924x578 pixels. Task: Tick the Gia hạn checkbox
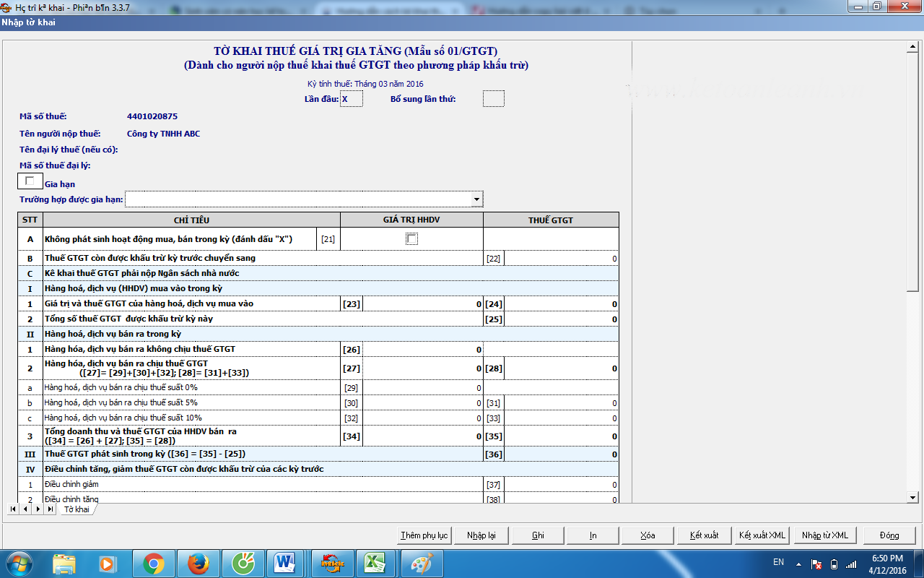[x=30, y=181]
